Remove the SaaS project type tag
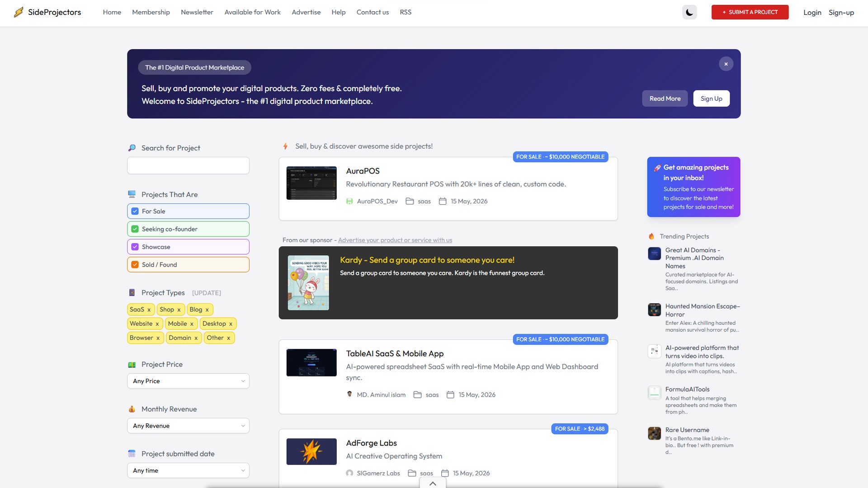The image size is (868, 488). [149, 310]
